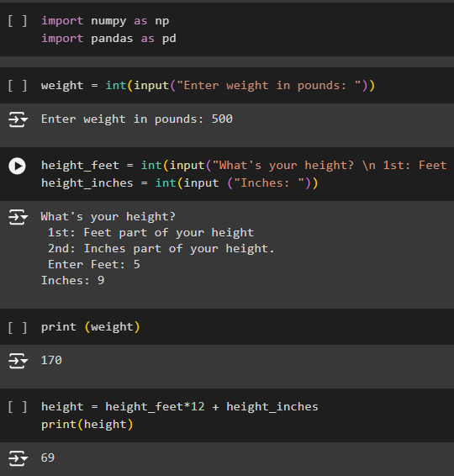Viewport: 454px width, 476px height.
Task: Click the 'import numpy as np' code line
Action: coord(105,21)
